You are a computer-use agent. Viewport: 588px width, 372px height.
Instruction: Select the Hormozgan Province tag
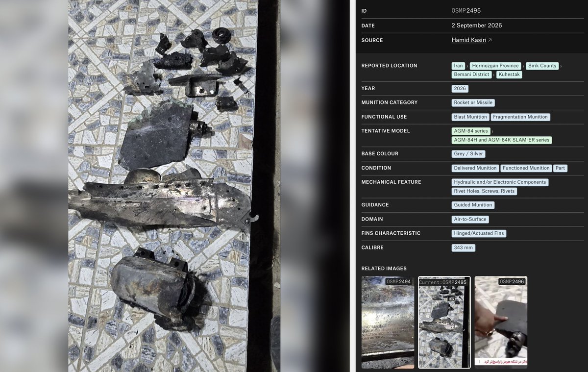496,66
